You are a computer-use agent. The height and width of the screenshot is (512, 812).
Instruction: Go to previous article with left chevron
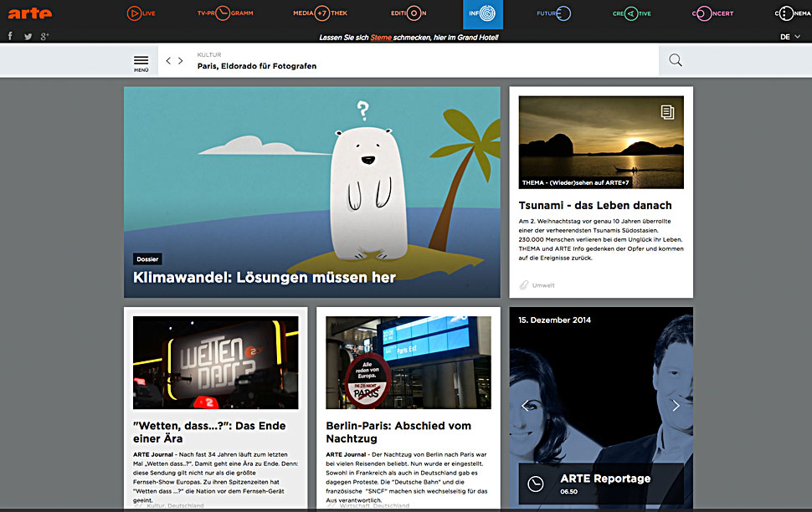point(168,60)
